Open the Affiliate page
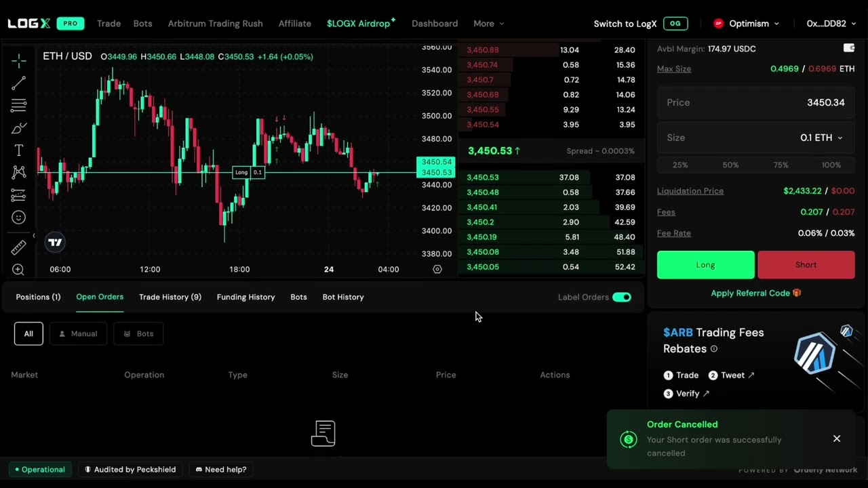The width and height of the screenshot is (868, 488). 294,24
